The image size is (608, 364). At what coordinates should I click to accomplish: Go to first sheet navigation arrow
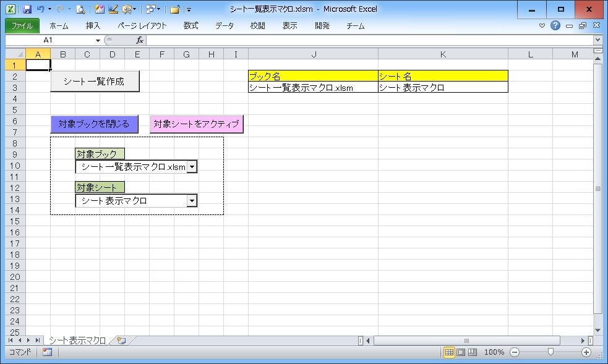point(11,341)
